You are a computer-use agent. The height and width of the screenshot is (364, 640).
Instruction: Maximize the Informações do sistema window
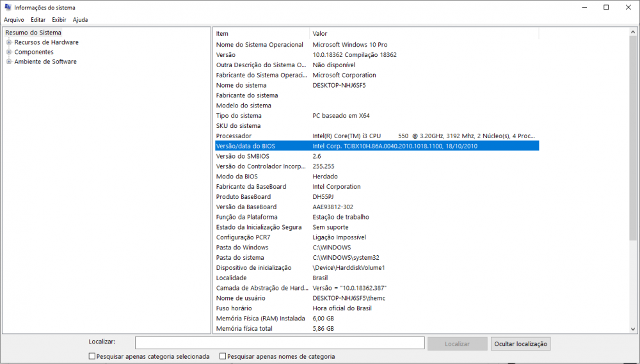click(x=605, y=7)
